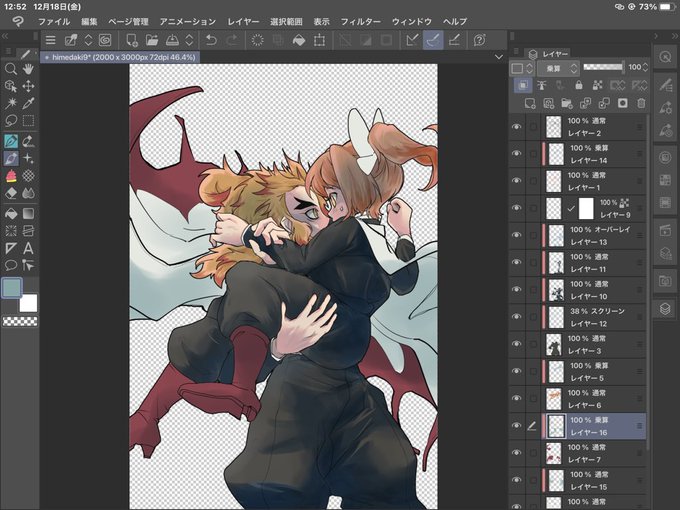The image size is (680, 510).
Task: Open the layer color type dropdown
Action: tap(522, 68)
